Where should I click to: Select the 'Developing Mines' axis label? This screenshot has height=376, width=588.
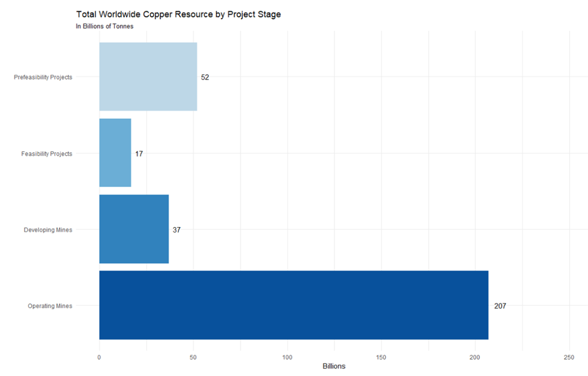[48, 230]
